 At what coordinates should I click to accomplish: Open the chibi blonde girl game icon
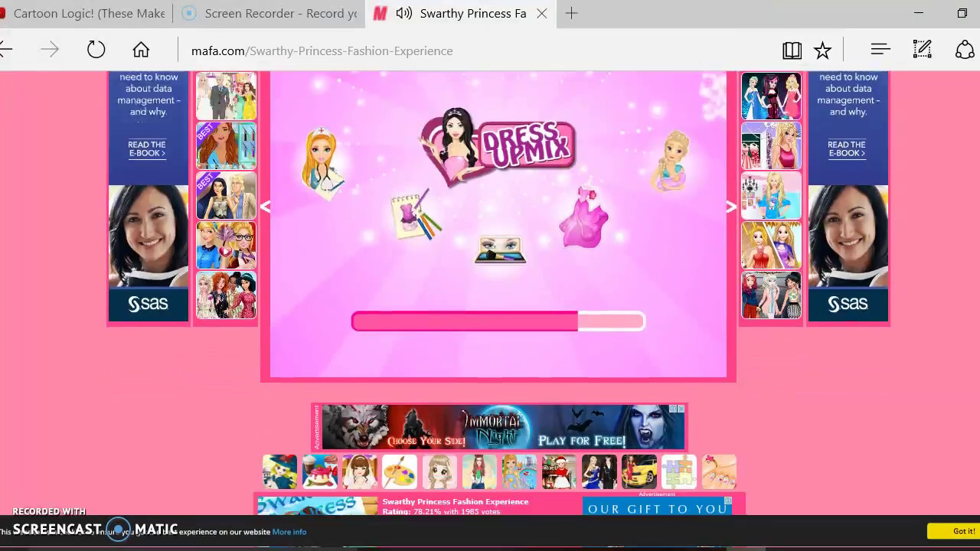click(x=439, y=471)
